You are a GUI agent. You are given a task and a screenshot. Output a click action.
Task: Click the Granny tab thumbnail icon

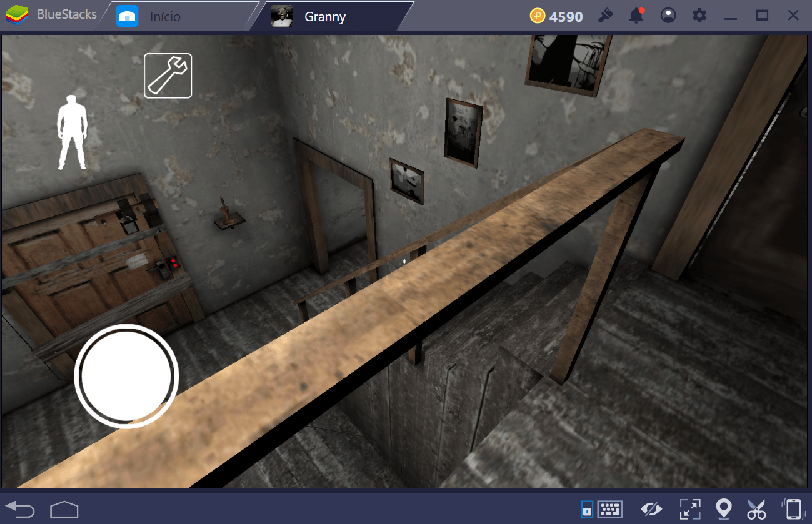(x=282, y=17)
